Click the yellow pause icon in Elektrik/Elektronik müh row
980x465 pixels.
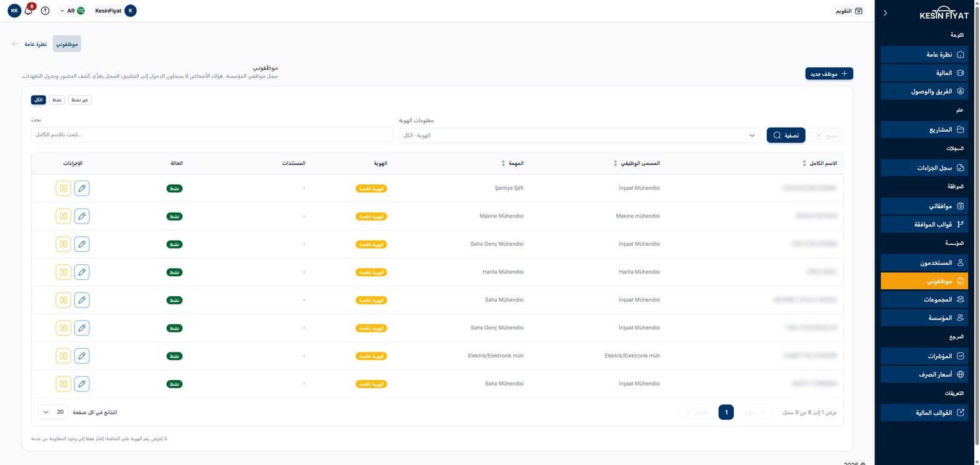coord(63,356)
